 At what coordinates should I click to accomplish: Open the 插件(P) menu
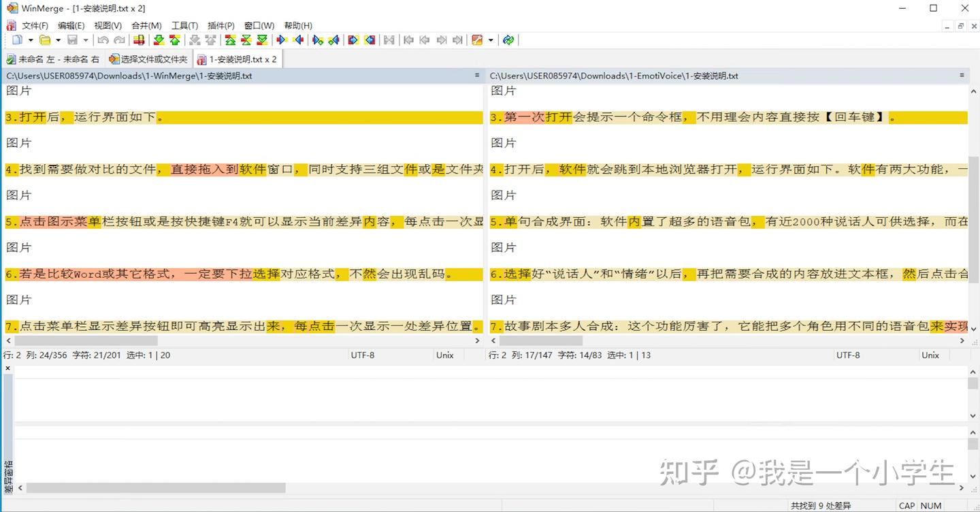pos(220,25)
